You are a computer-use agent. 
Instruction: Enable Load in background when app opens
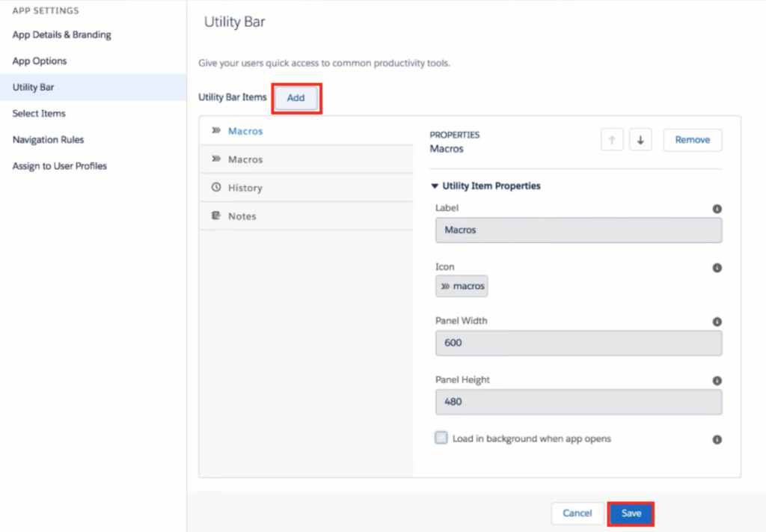coord(441,438)
